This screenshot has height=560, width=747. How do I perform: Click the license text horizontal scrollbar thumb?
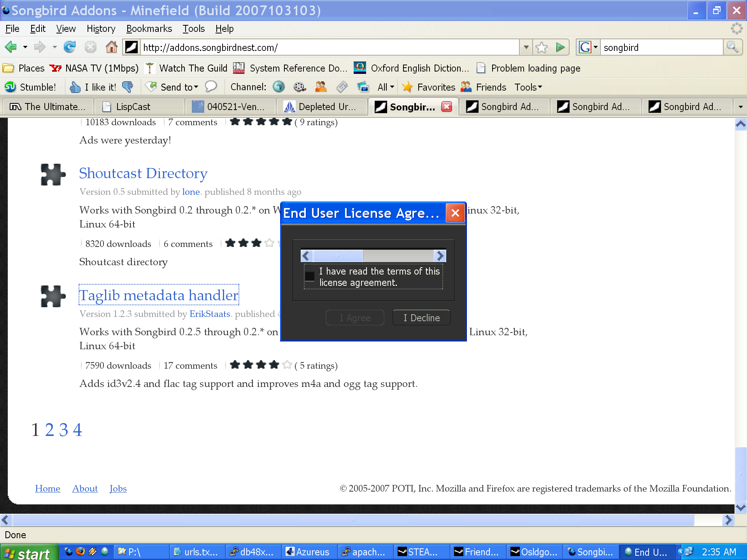(x=338, y=256)
